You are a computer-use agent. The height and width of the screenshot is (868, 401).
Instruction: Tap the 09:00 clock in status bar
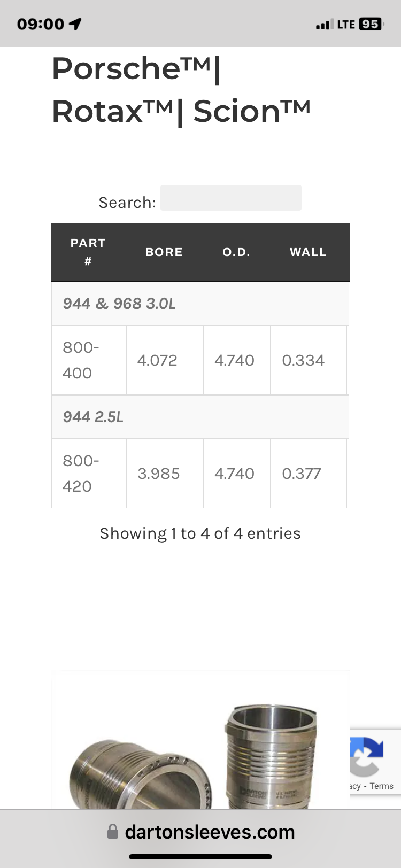pyautogui.click(x=41, y=24)
